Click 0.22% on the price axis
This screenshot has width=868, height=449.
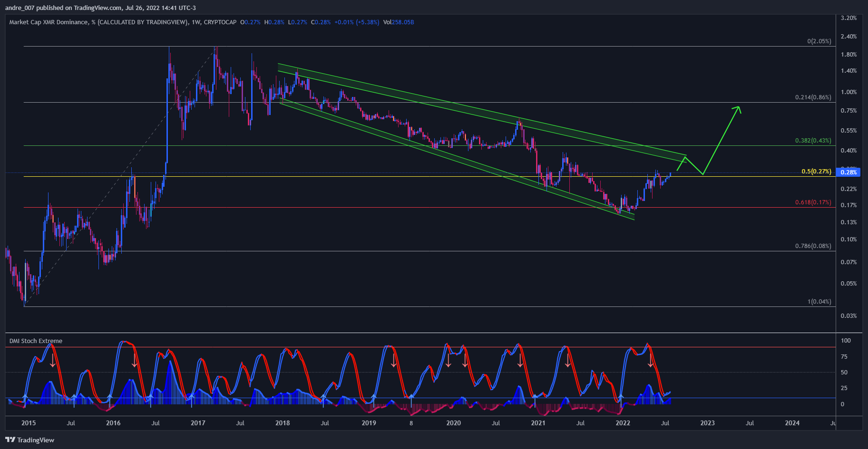click(x=849, y=189)
